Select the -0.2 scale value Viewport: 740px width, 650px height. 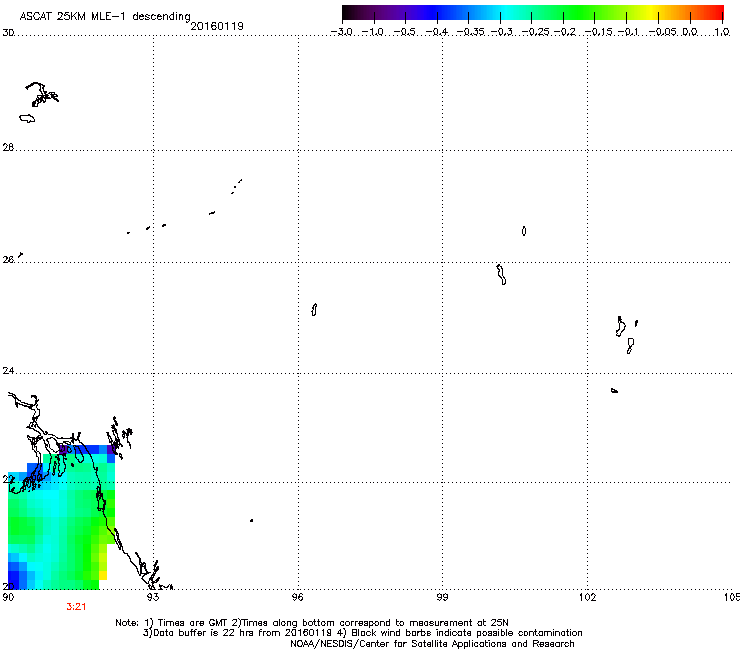pyautogui.click(x=565, y=32)
